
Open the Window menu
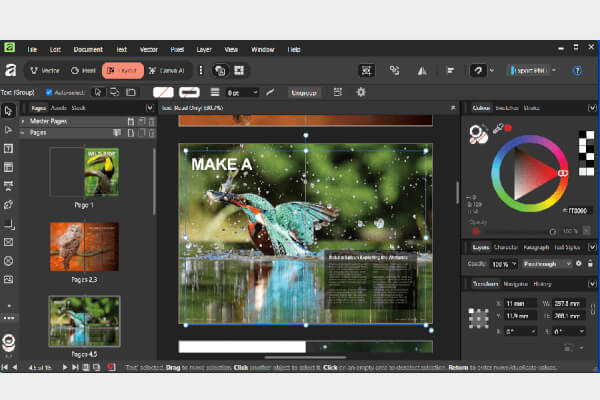coord(262,49)
